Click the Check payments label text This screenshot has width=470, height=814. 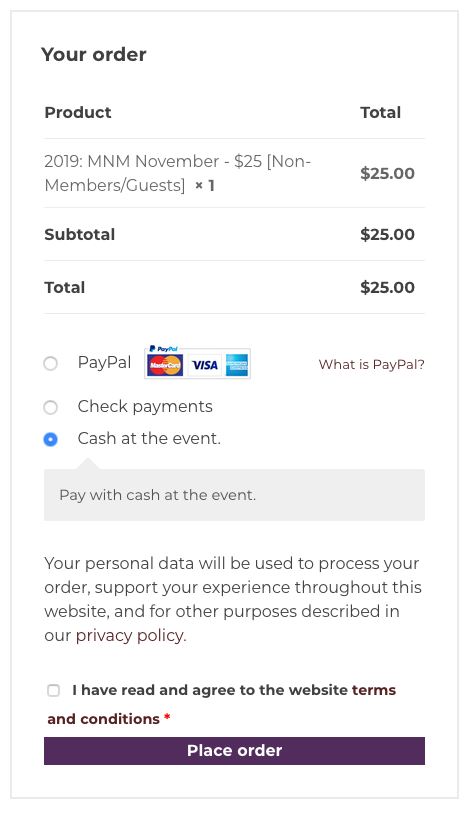click(x=145, y=406)
